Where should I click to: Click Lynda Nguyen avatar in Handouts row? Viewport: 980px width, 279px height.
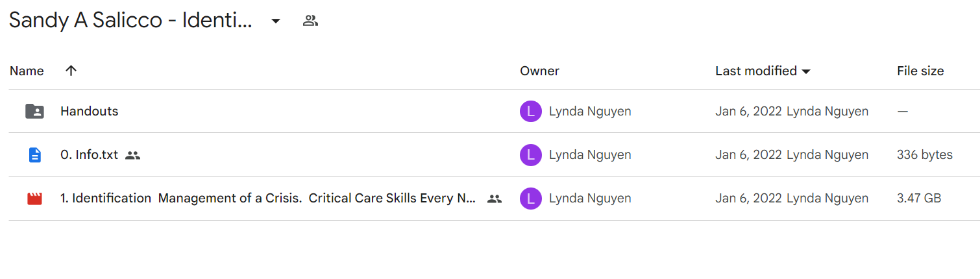530,112
